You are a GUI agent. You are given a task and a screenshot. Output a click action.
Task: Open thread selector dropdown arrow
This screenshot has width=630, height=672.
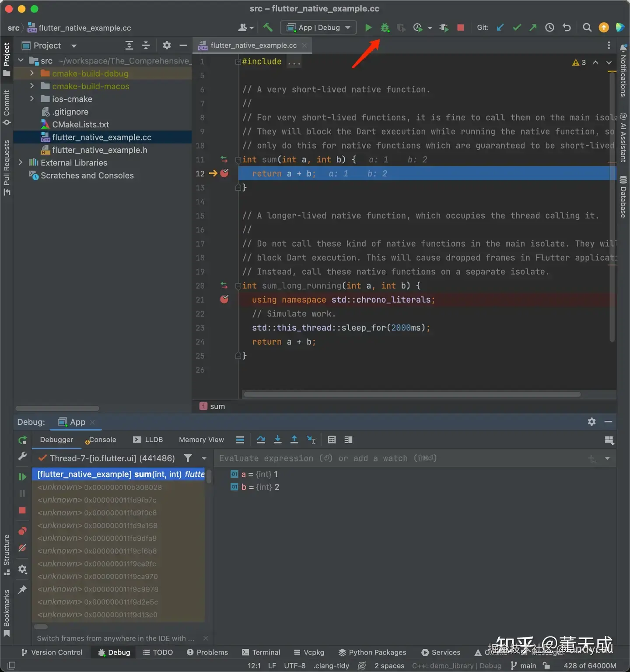[x=204, y=458]
